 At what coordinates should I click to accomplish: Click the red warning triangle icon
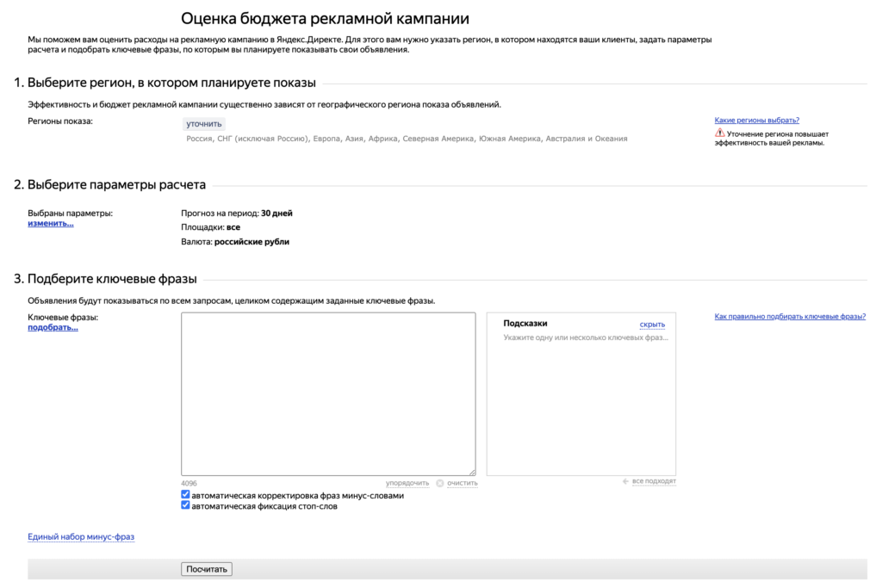click(x=719, y=133)
